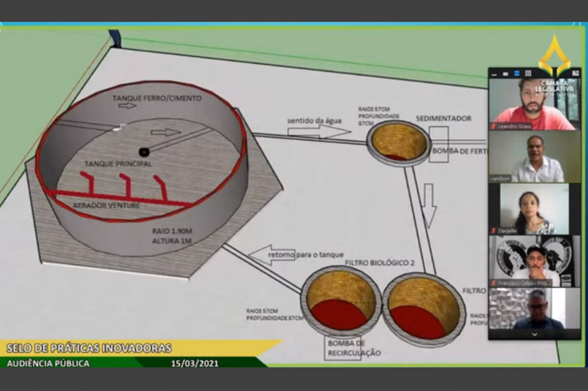Click the 'BOMBA DE RECIRCULAÇÃO' box
Viewport: 588px width, 391px height.
pos(343,348)
